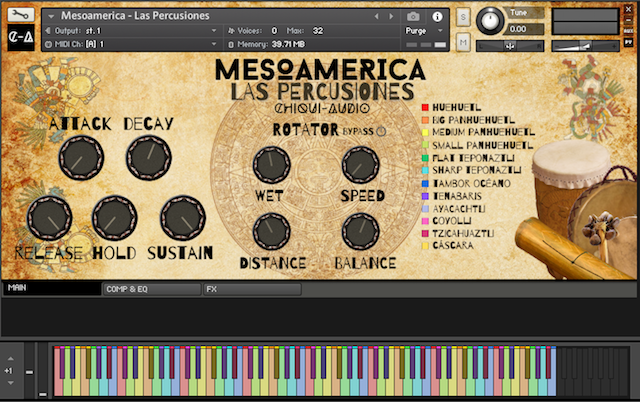Select the Tambor Oceano instrument label
Screen dimensions: 640x402
(x=472, y=182)
